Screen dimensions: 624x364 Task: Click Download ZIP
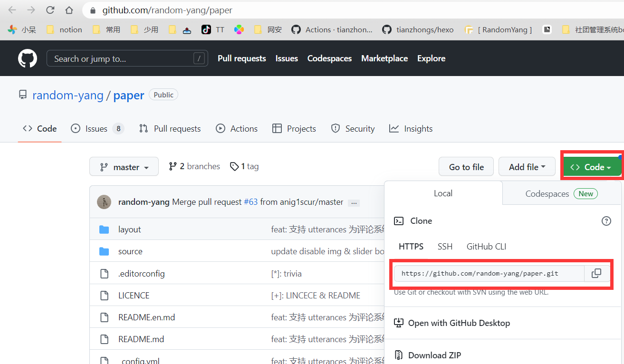[x=434, y=355]
